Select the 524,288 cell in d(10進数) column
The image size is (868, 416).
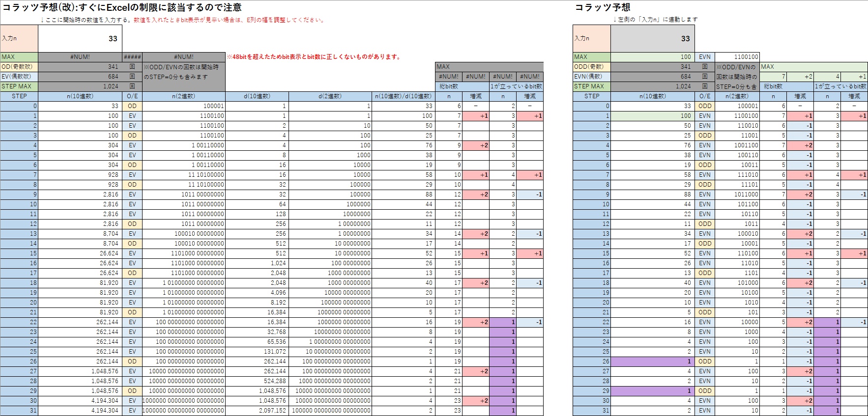coord(257,381)
